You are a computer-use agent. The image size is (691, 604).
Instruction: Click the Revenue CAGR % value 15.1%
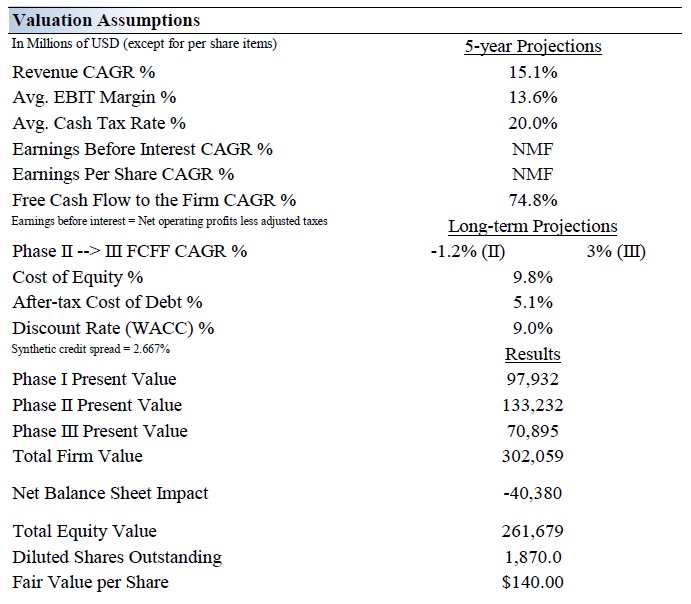coord(532,72)
